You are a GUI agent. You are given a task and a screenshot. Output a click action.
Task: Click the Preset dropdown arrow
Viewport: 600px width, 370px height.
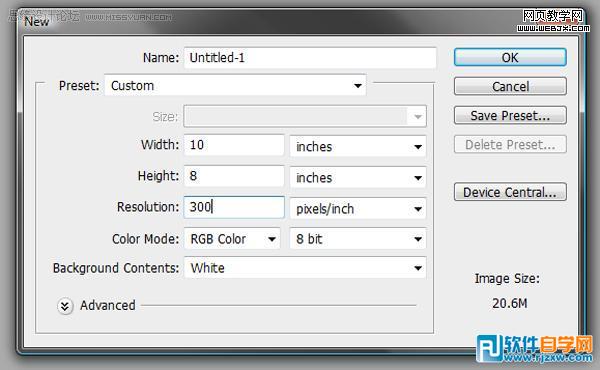pyautogui.click(x=358, y=86)
